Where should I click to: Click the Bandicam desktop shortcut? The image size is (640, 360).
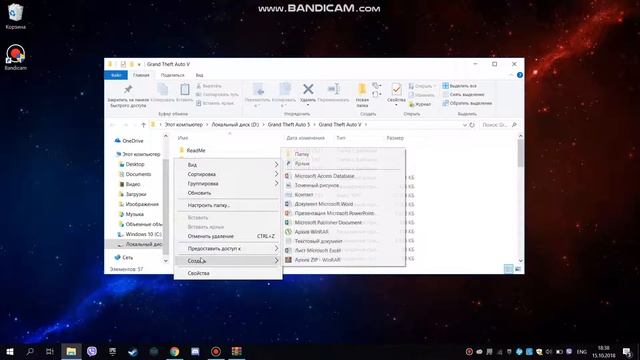[x=16, y=57]
